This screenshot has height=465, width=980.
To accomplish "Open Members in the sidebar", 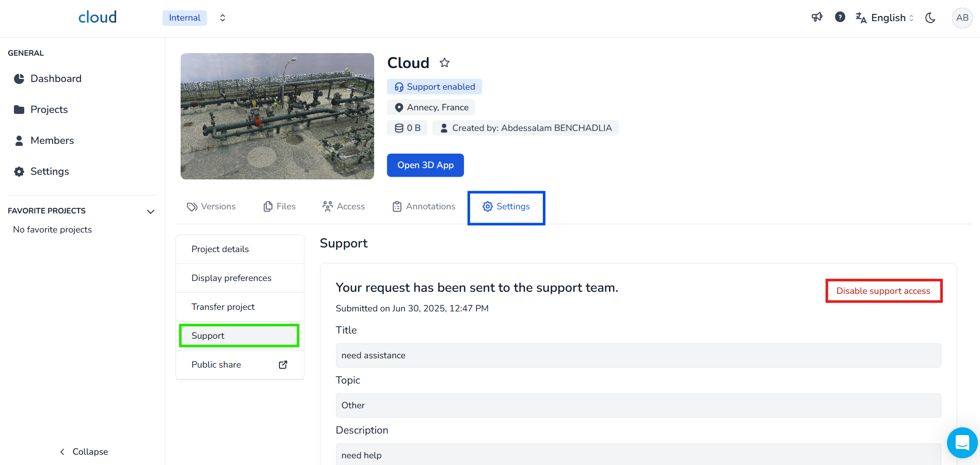I will (x=52, y=141).
